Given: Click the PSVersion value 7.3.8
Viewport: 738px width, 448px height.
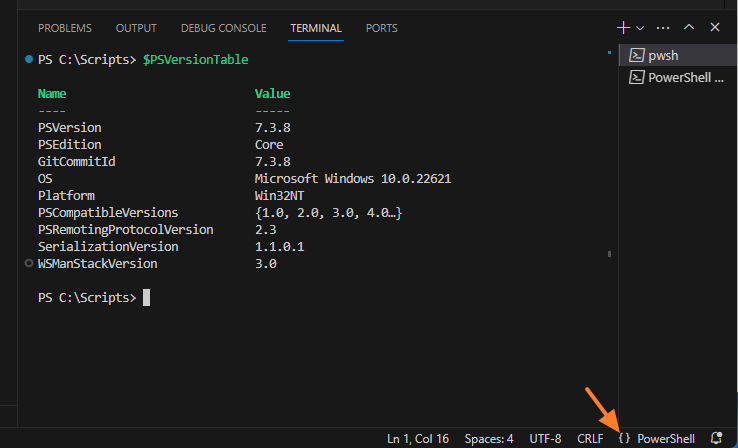Looking at the screenshot, I should tap(273, 128).
